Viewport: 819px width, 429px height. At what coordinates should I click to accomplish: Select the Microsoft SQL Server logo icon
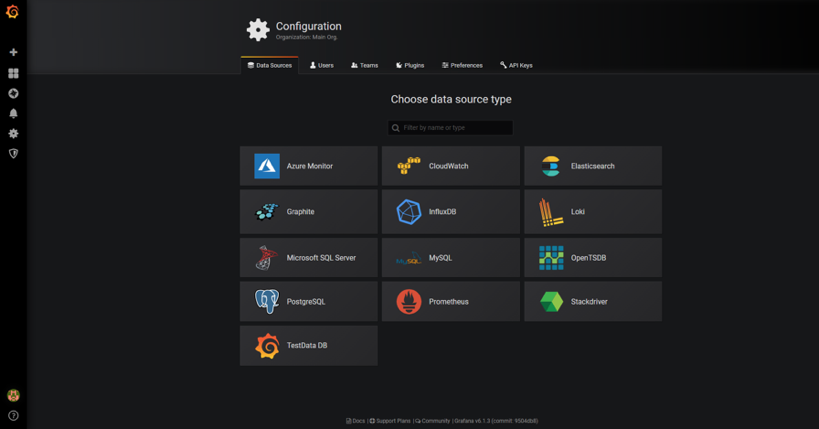[x=266, y=258]
